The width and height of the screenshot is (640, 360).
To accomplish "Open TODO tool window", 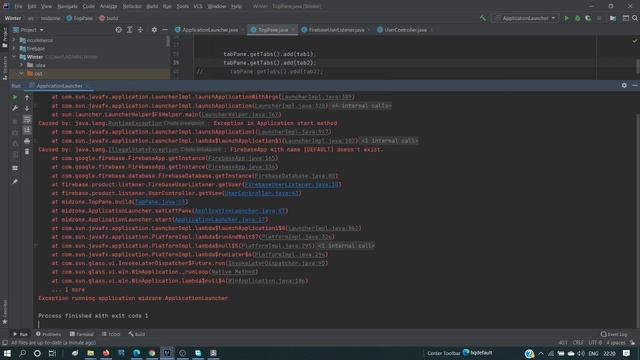I will 111,334.
